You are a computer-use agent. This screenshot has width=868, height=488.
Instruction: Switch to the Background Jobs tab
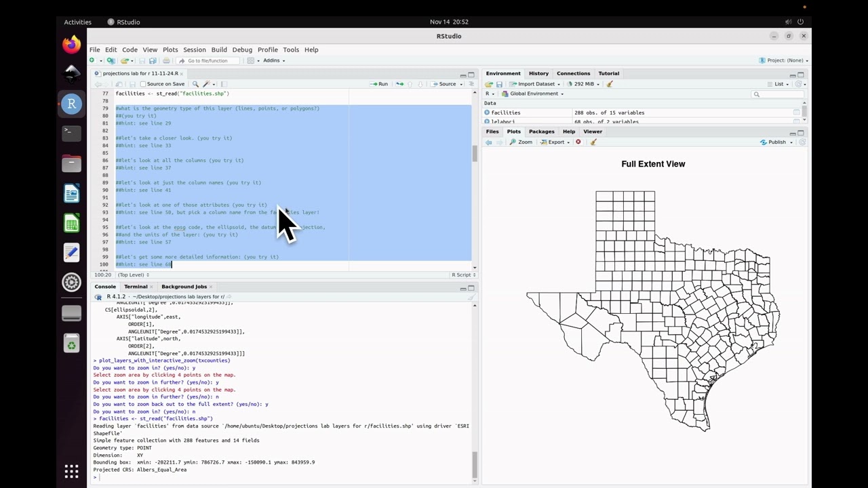184,287
